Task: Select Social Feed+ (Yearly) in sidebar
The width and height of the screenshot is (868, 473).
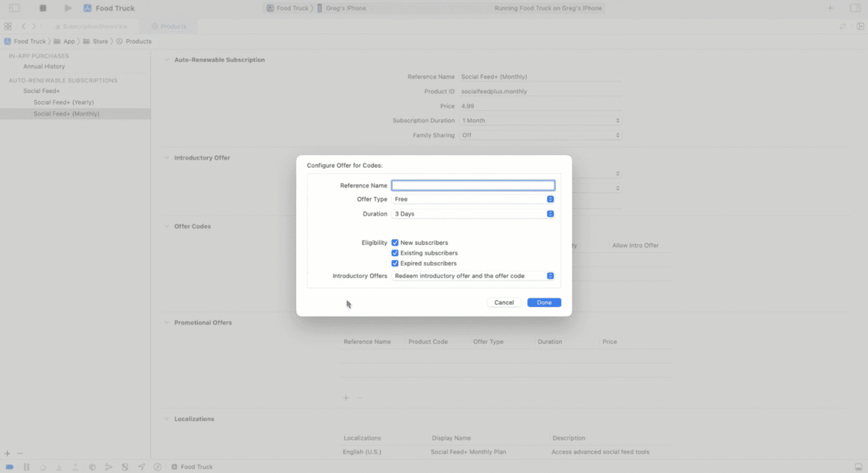Action: coord(63,102)
